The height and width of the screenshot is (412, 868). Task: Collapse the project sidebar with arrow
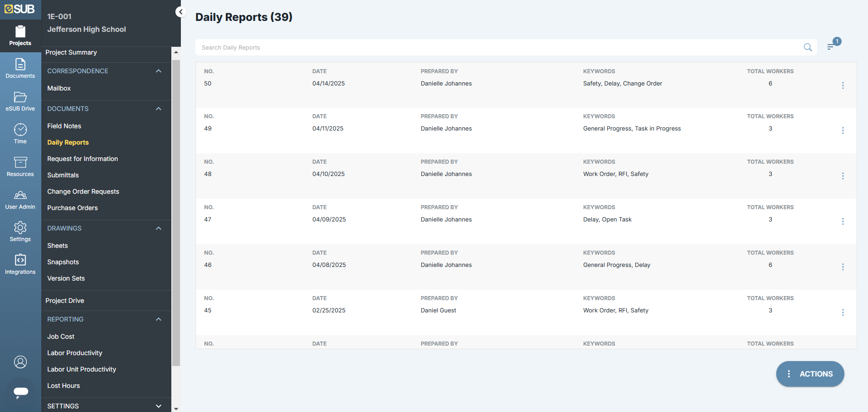tap(181, 12)
